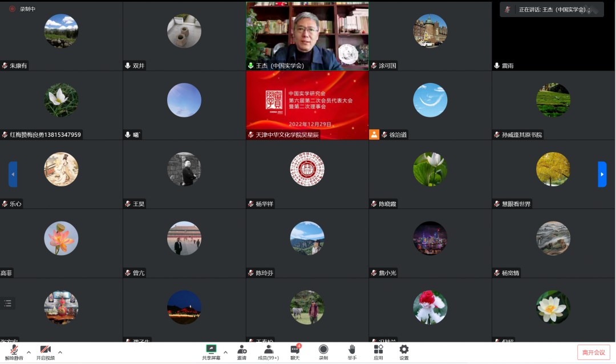Expand audio options arrow beside 解除静音
Image resolution: width=616 pixels, height=364 pixels.
click(x=29, y=352)
